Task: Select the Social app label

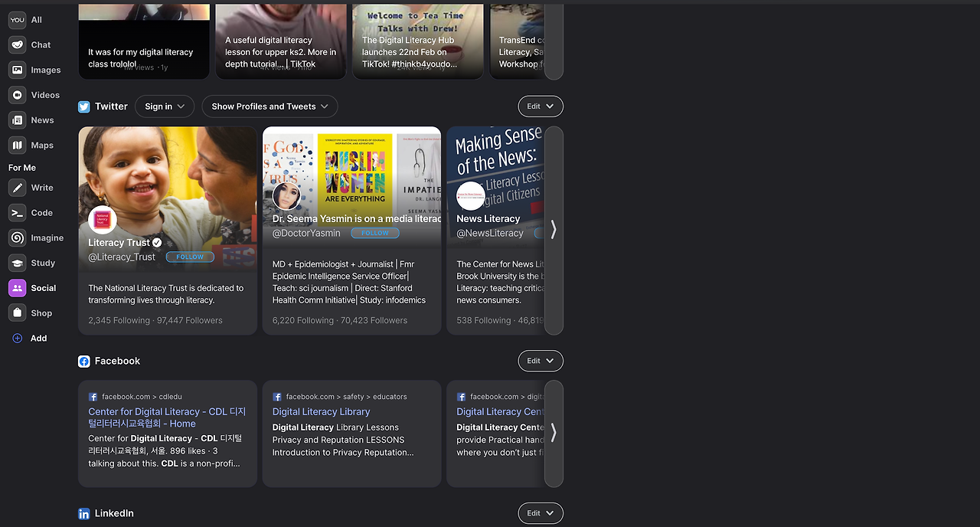Action: pyautogui.click(x=44, y=288)
